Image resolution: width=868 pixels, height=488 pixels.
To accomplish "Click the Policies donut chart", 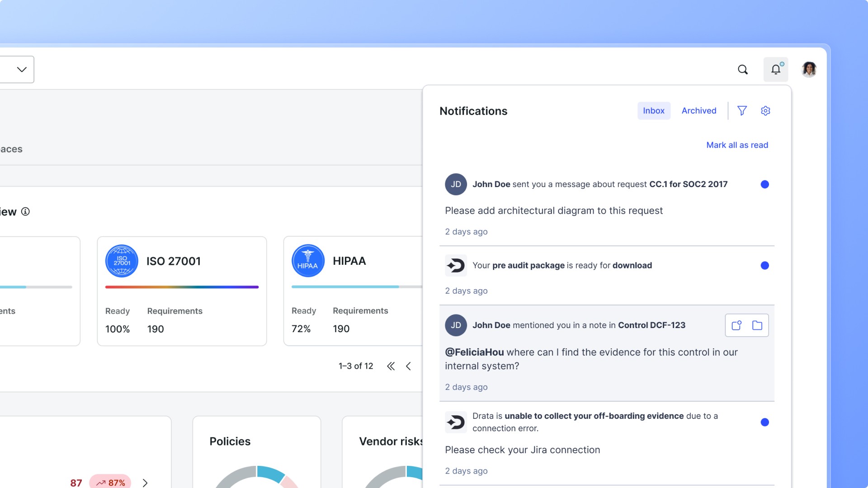I will click(x=256, y=477).
